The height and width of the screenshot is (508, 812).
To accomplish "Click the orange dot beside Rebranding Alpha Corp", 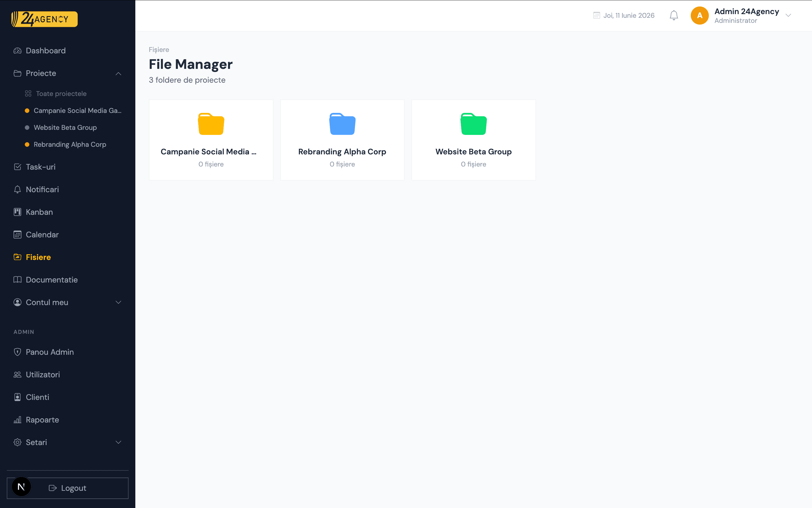I will (27, 144).
